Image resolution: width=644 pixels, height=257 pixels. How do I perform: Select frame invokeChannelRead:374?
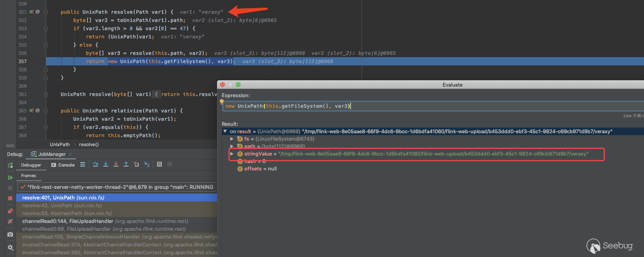[117, 245]
